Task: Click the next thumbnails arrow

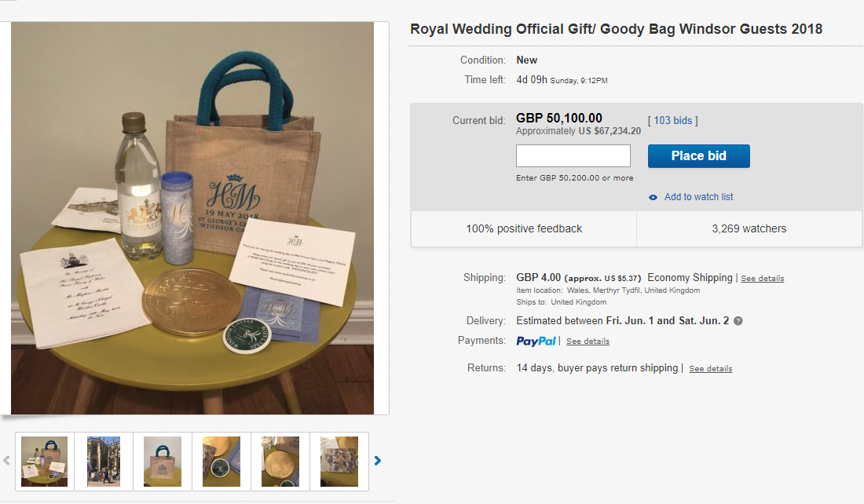Action: (378, 461)
